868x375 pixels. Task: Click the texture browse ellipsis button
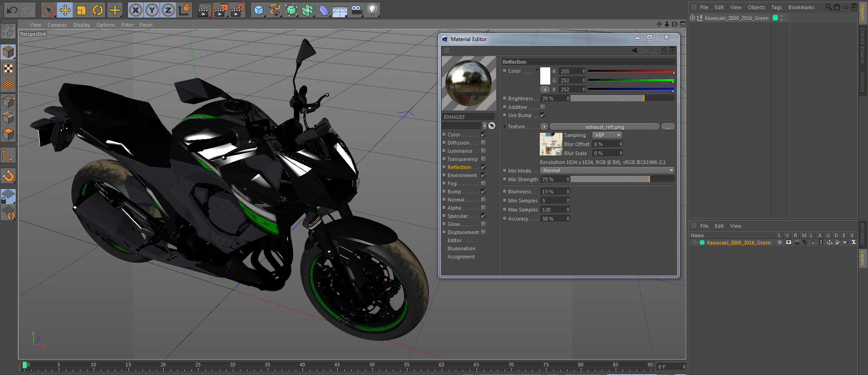[x=668, y=127]
